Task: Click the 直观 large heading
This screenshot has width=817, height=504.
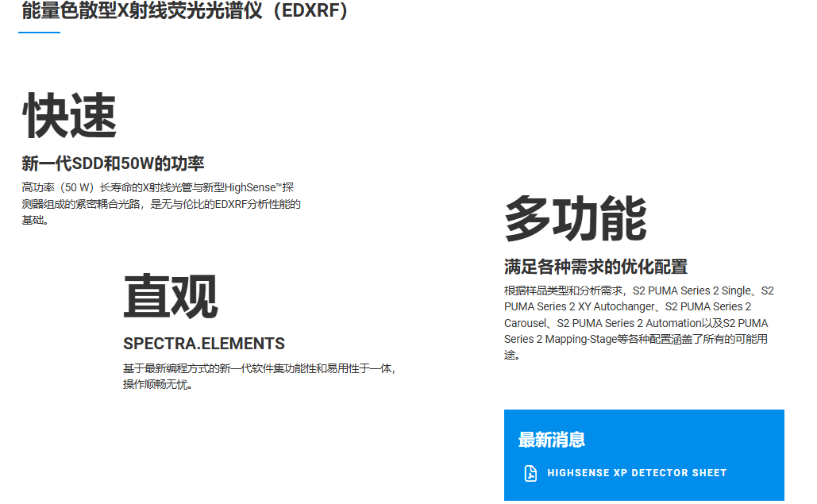Action: point(171,296)
